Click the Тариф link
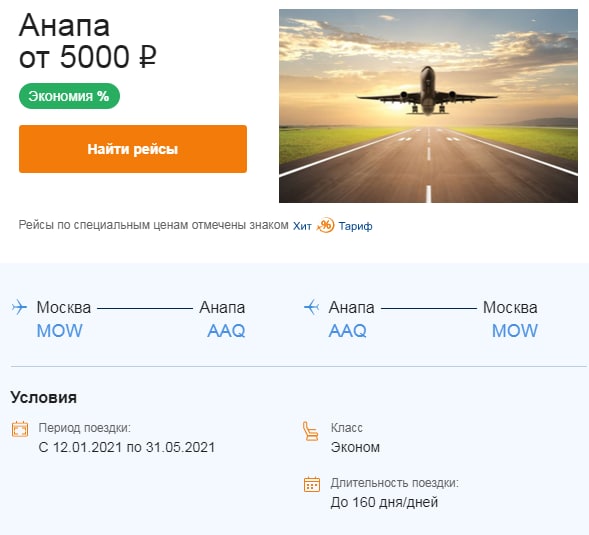 pyautogui.click(x=355, y=226)
